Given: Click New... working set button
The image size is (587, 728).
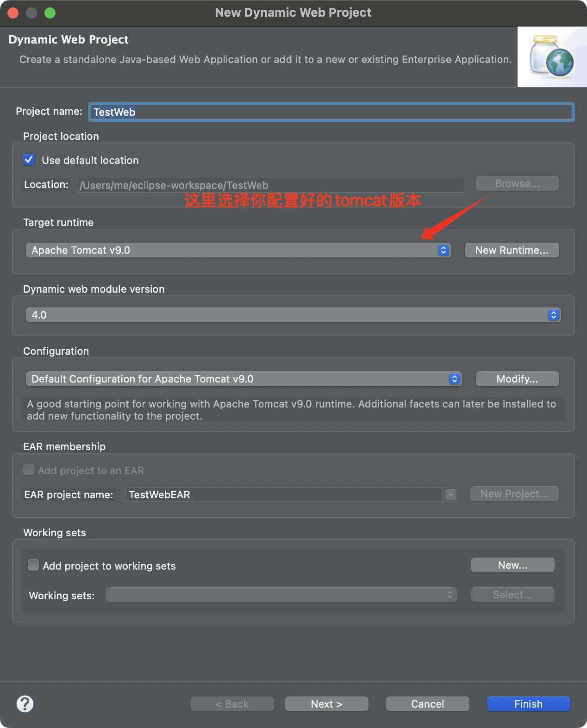Looking at the screenshot, I should click(512, 565).
